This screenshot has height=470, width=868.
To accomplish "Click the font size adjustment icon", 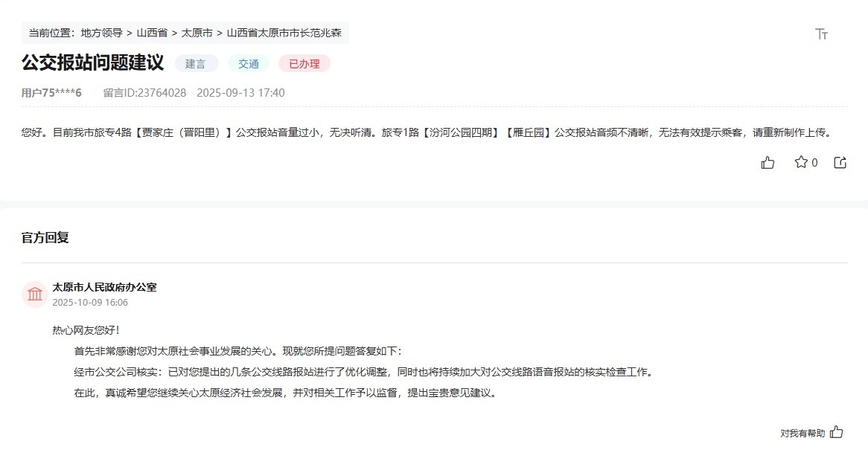I will coord(822,34).
